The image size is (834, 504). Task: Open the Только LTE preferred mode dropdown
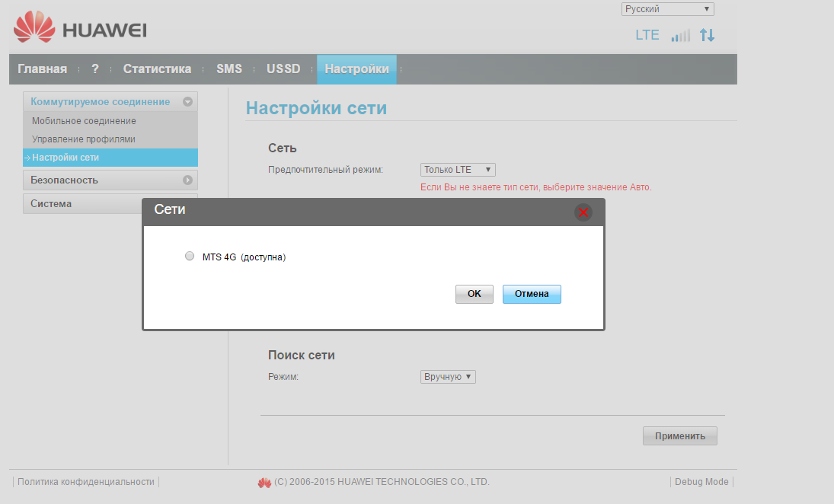[x=458, y=170]
